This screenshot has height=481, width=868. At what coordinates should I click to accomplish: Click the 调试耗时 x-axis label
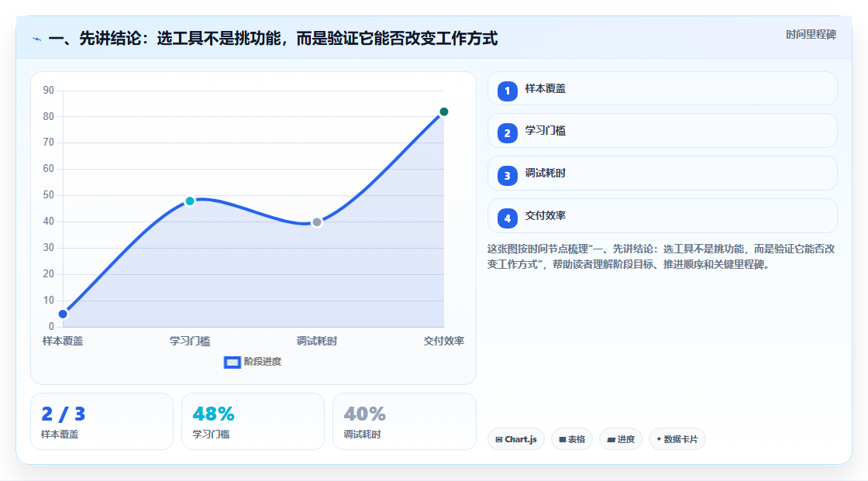coord(317,341)
